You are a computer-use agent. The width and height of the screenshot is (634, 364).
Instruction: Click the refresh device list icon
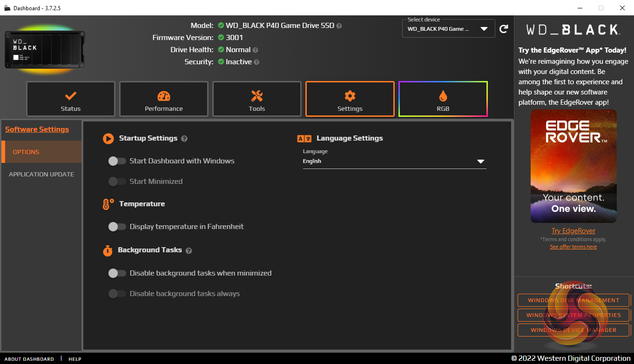point(504,29)
